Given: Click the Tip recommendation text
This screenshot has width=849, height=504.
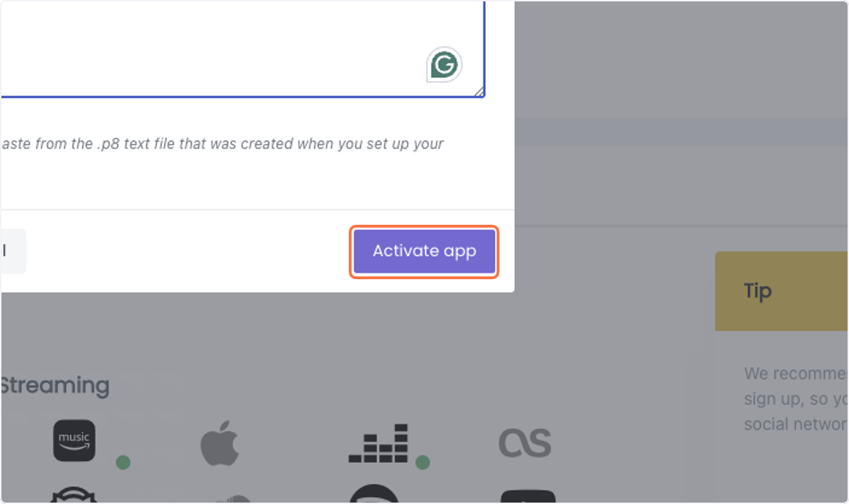Looking at the screenshot, I should [x=796, y=399].
